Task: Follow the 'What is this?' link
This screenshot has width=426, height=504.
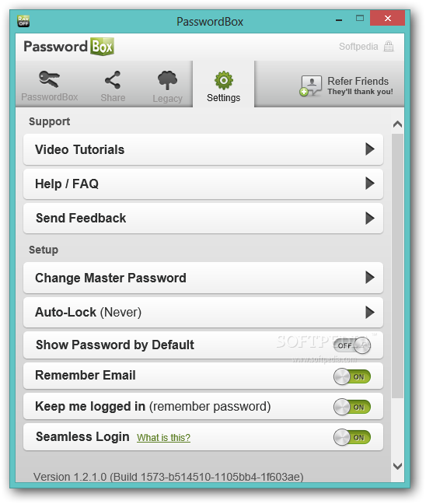Action: click(x=163, y=438)
